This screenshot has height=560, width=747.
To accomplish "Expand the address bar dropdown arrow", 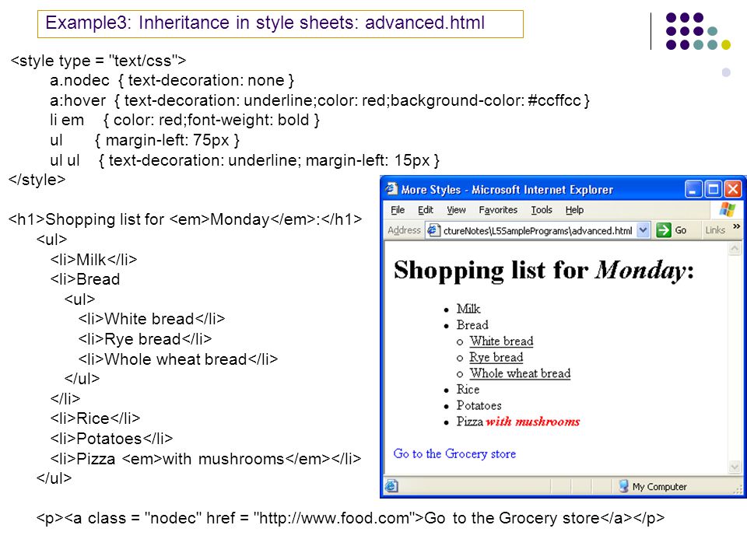I will click(643, 230).
